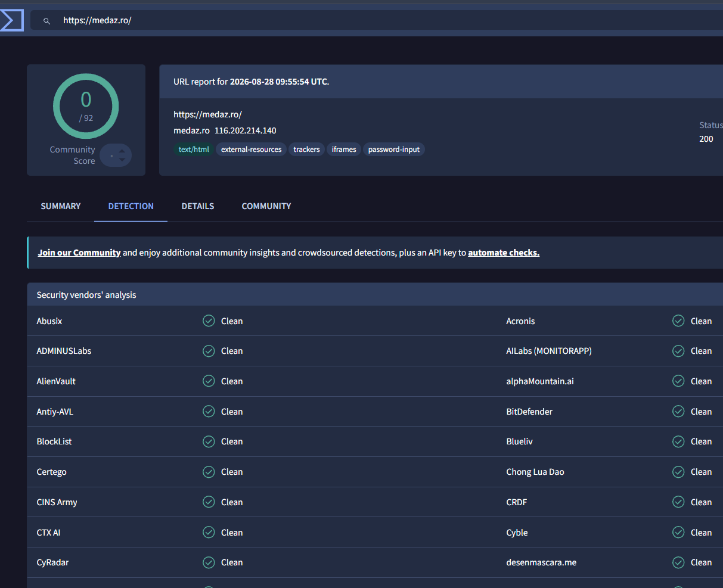Vote down community score with the lower arrow
723x588 pixels.
(x=122, y=160)
